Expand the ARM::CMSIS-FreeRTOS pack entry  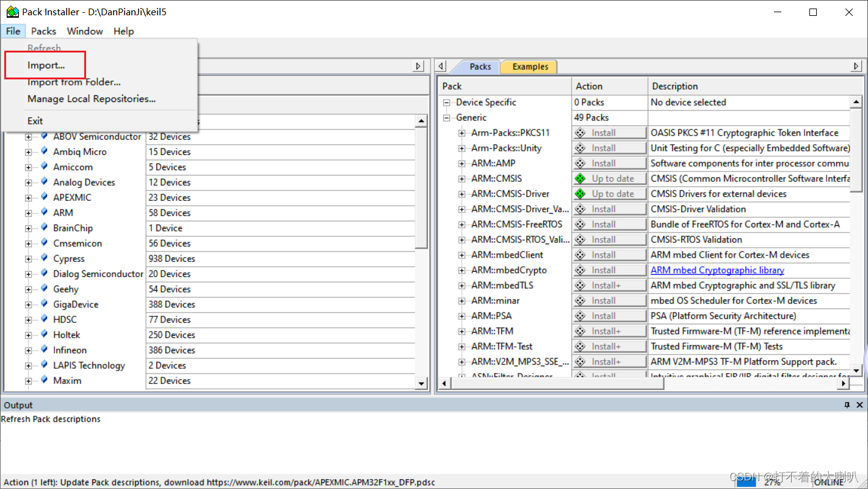pyautogui.click(x=462, y=225)
